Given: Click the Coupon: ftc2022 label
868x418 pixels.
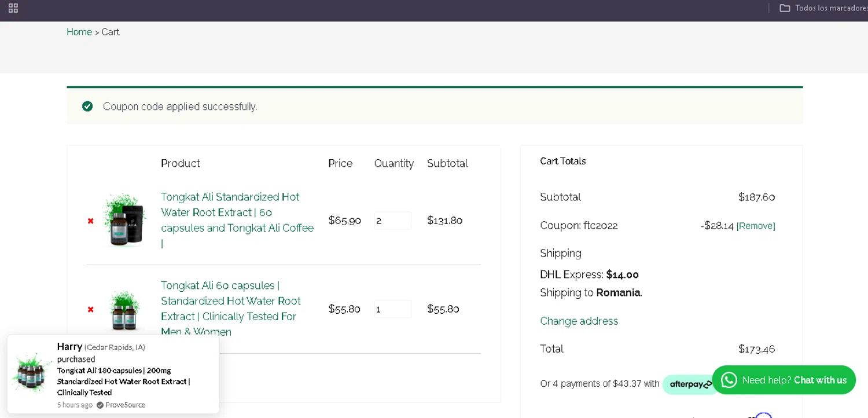Looking at the screenshot, I should click(579, 226).
